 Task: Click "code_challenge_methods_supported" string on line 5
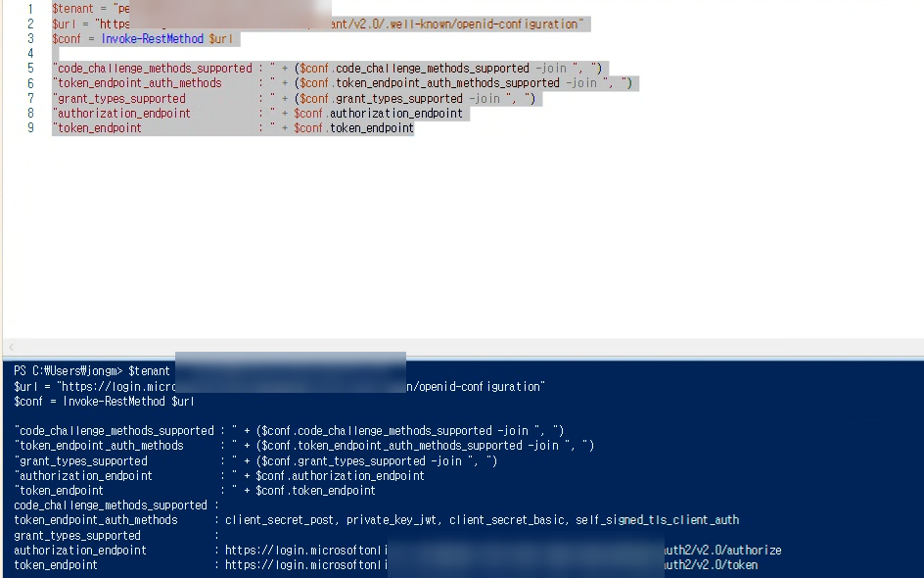(x=155, y=69)
